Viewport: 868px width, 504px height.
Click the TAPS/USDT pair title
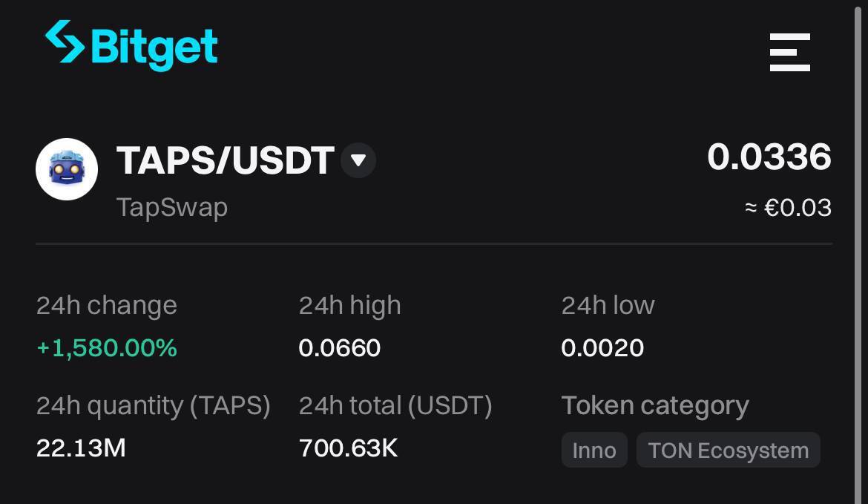223,159
